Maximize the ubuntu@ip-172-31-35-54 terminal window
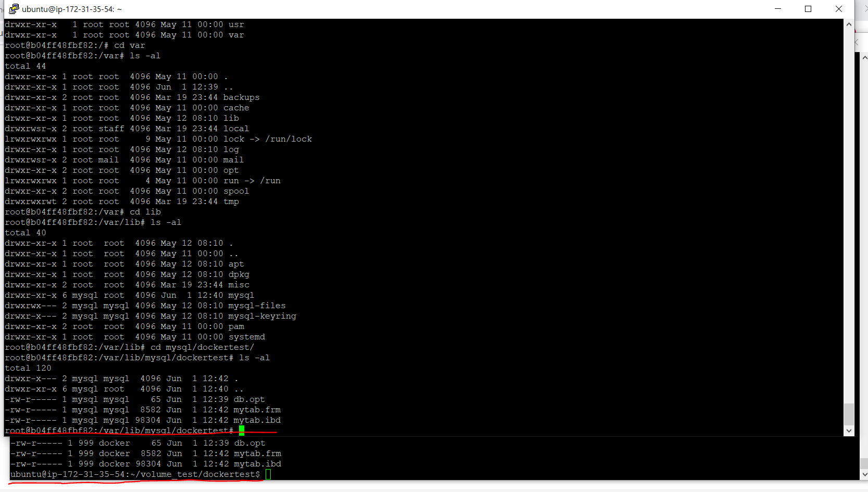Viewport: 868px width, 492px height. coord(808,9)
